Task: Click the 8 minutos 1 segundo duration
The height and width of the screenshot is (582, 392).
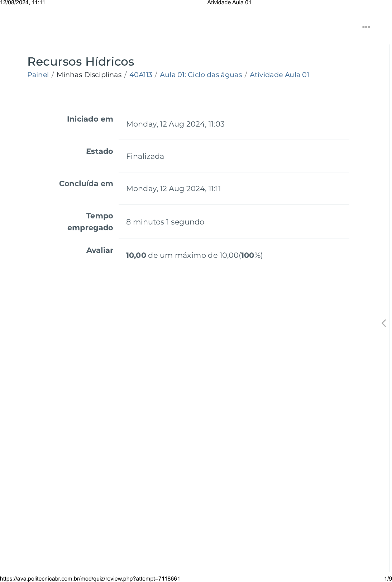Action: click(x=165, y=222)
